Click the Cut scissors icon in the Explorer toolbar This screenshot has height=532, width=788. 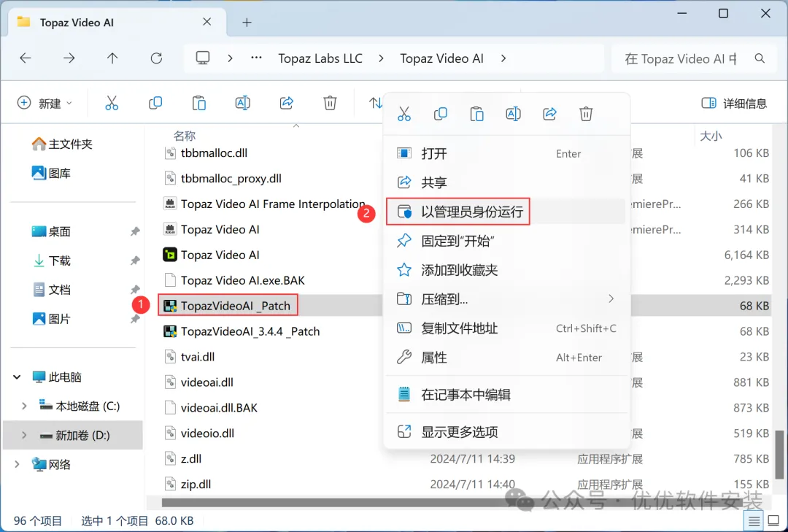[112, 103]
